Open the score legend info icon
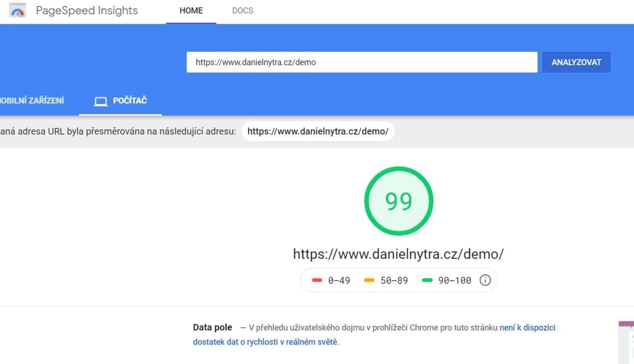The image size is (634, 364). [x=485, y=280]
